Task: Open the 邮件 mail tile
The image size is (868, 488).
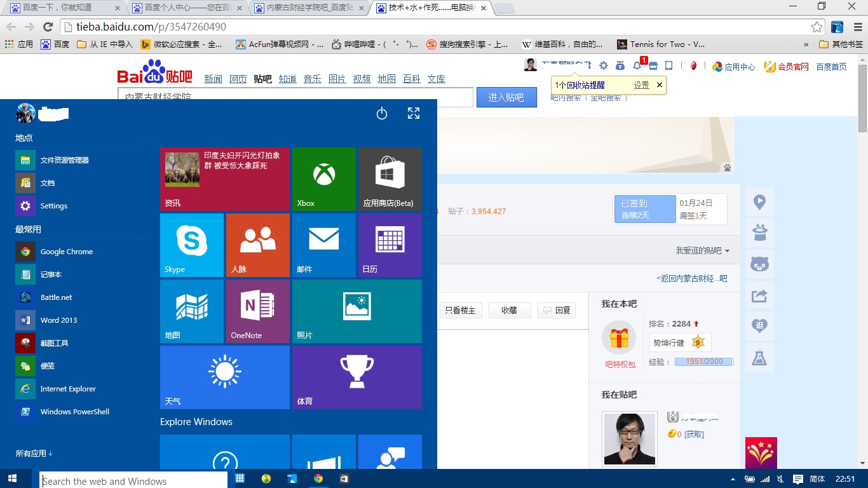Action: tap(324, 245)
